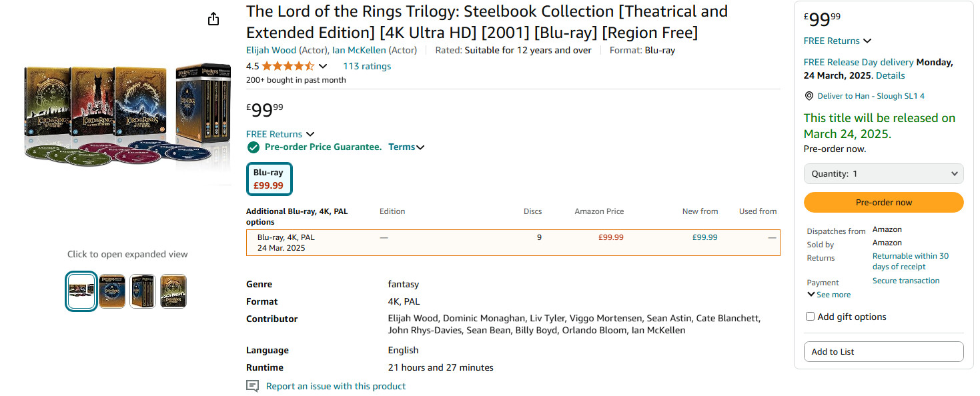980x396 pixels.
Task: Open the fourth product thumbnail image
Action: (x=173, y=291)
